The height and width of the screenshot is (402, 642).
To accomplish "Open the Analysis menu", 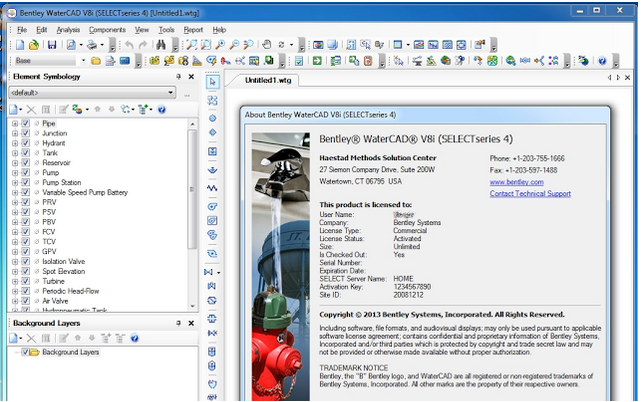I will click(x=68, y=30).
